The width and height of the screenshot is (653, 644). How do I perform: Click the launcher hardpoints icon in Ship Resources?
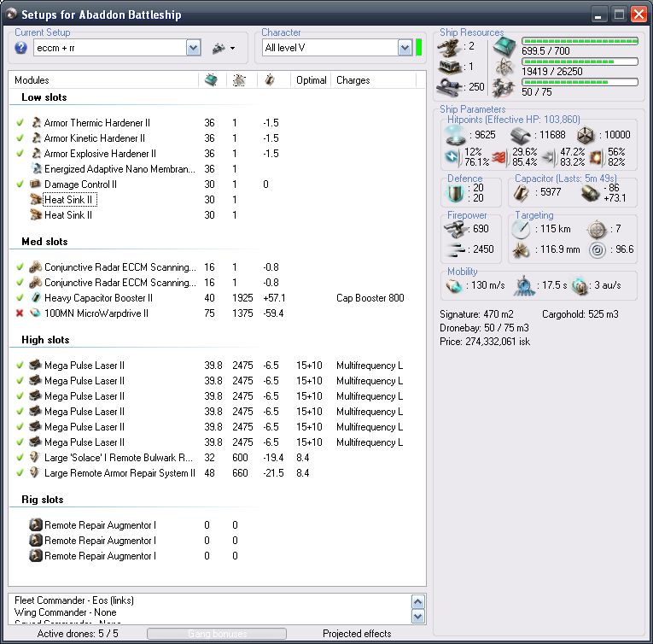(449, 67)
